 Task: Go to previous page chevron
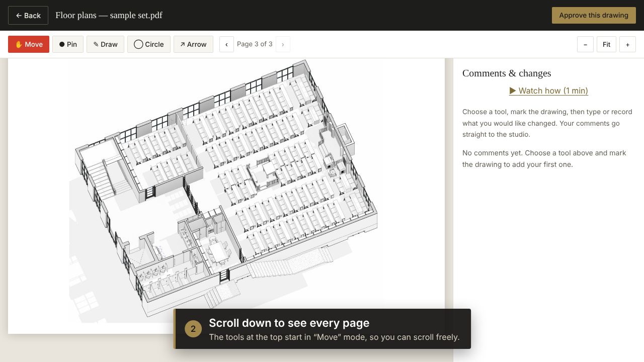226,44
